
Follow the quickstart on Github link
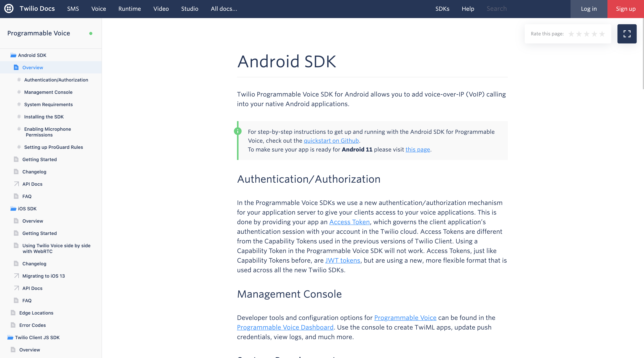click(x=331, y=141)
